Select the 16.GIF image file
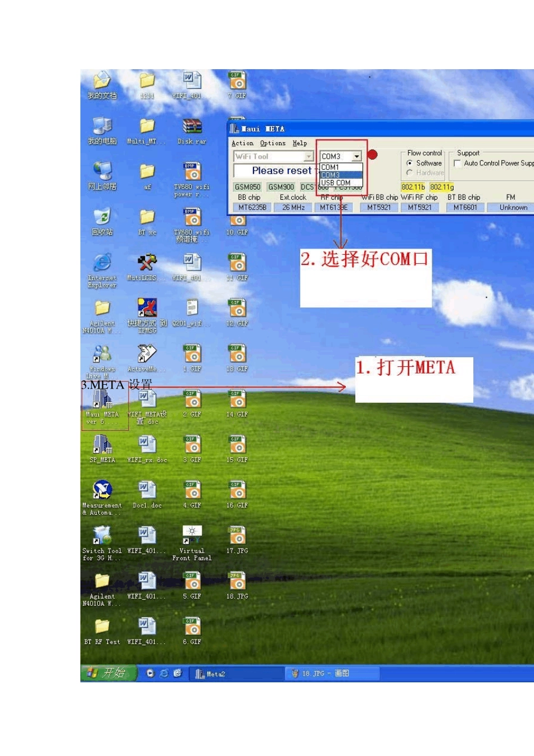Image resolution: width=534 pixels, height=756 pixels. click(x=237, y=494)
